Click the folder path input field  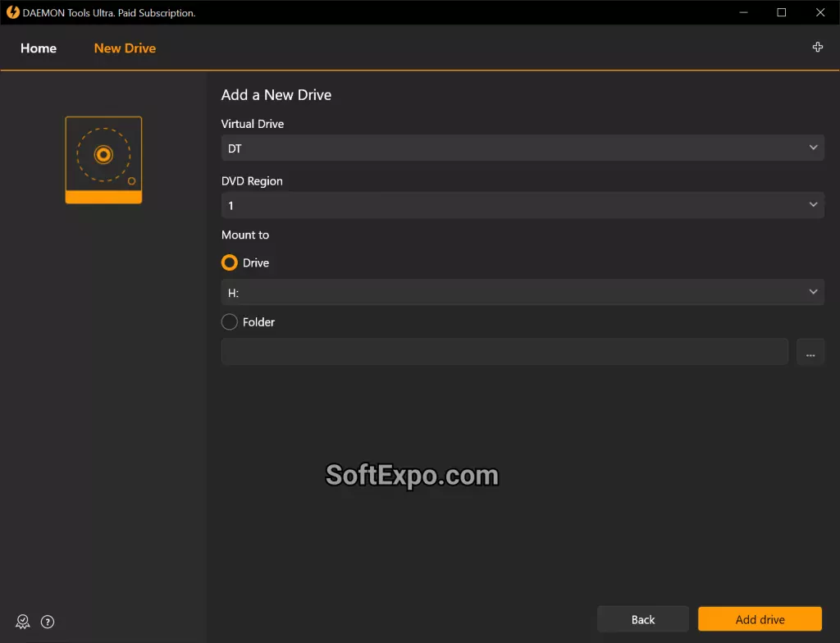click(504, 351)
